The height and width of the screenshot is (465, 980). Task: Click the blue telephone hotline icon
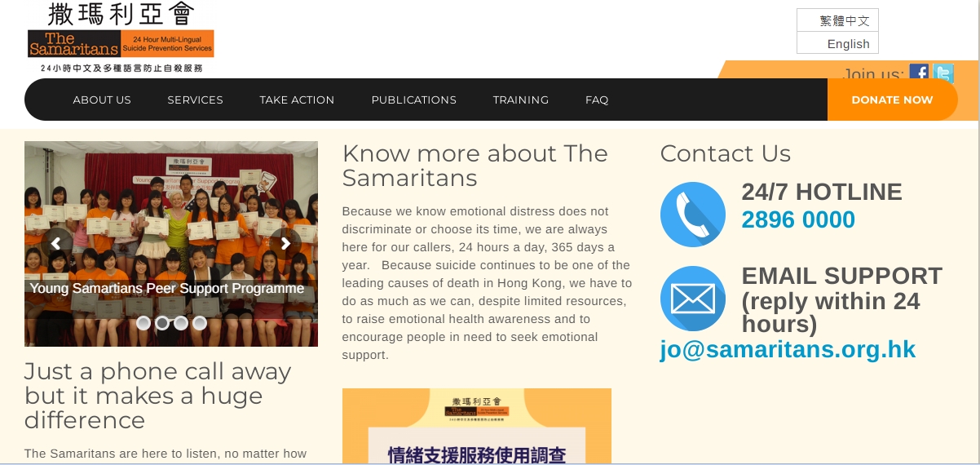(x=693, y=215)
